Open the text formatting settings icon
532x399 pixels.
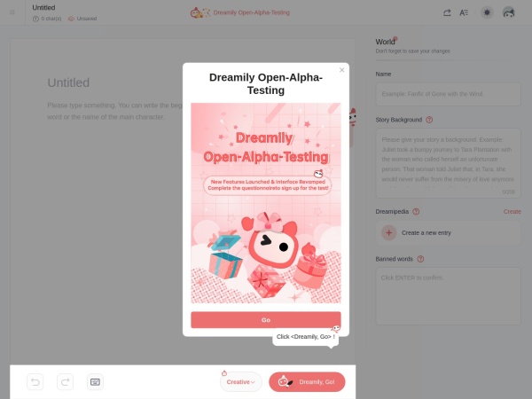point(464,12)
